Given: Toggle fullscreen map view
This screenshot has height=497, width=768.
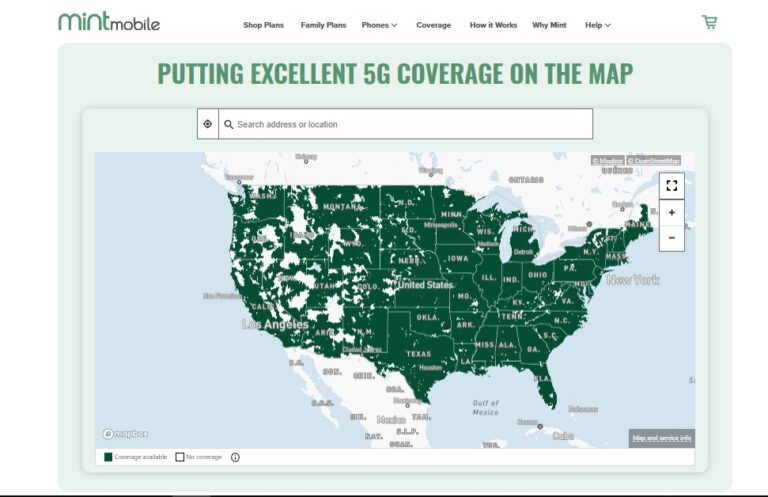Looking at the screenshot, I should coord(672,186).
